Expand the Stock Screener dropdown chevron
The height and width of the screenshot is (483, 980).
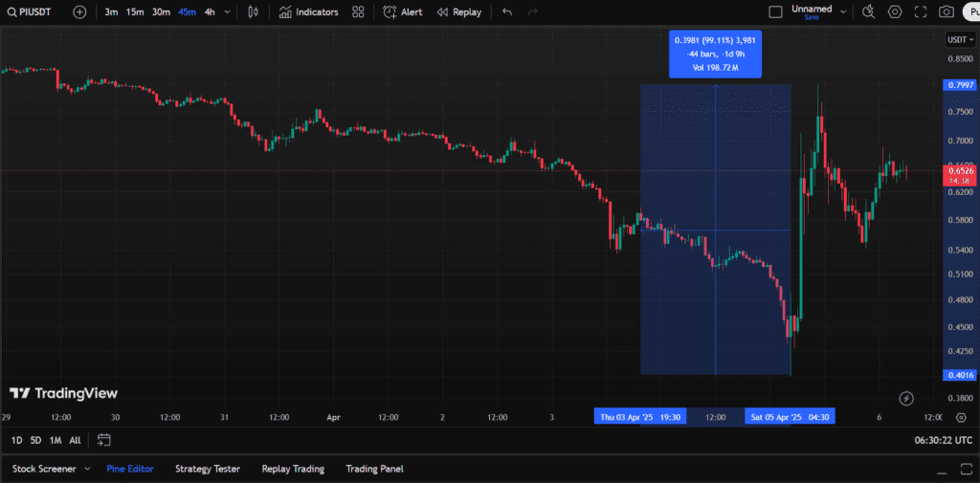coord(87,469)
